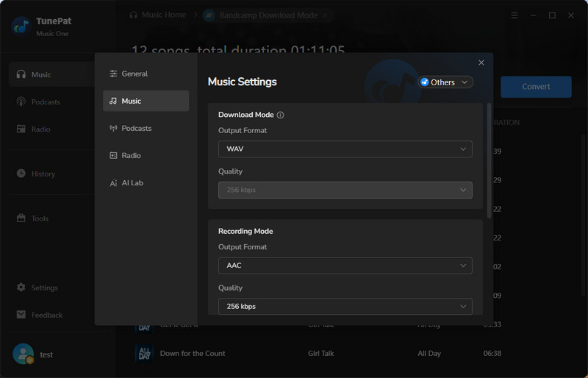Click the sidebar Podcasts microphone icon
This screenshot has height=378, width=588.
[21, 101]
